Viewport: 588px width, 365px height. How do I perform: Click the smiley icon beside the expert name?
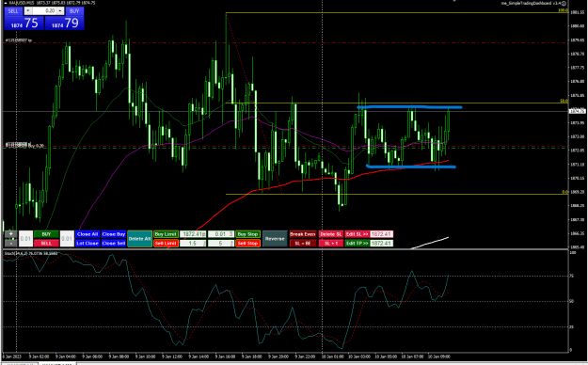pyautogui.click(x=564, y=3)
